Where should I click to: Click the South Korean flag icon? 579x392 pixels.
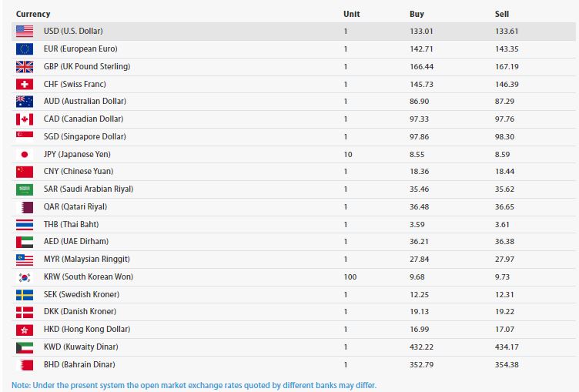click(25, 277)
